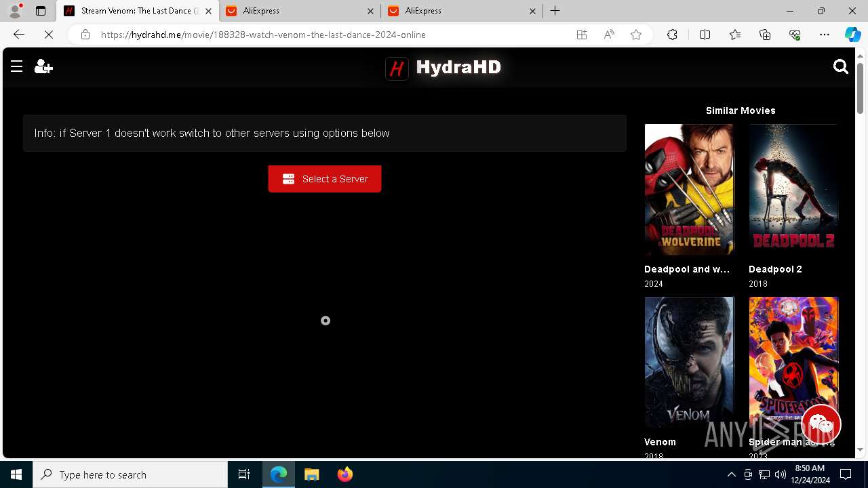868x488 pixels.
Task: Open Browser essentials icon
Action: tap(795, 35)
